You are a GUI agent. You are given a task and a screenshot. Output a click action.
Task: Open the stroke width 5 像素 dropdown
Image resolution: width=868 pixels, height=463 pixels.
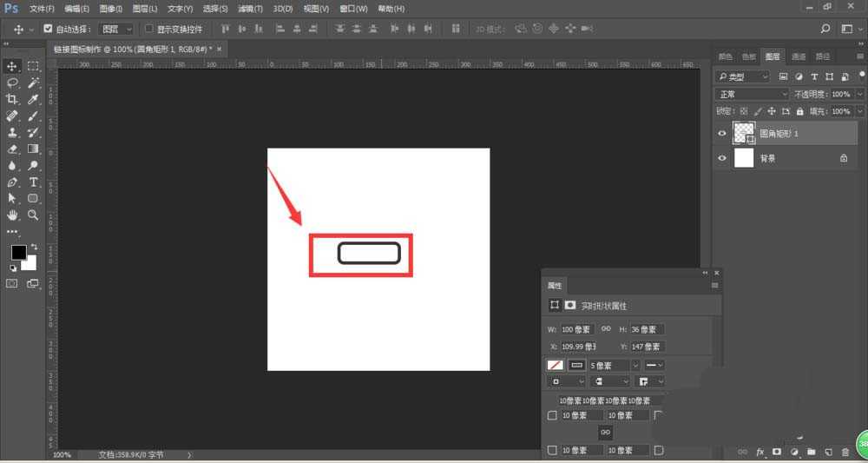635,366
